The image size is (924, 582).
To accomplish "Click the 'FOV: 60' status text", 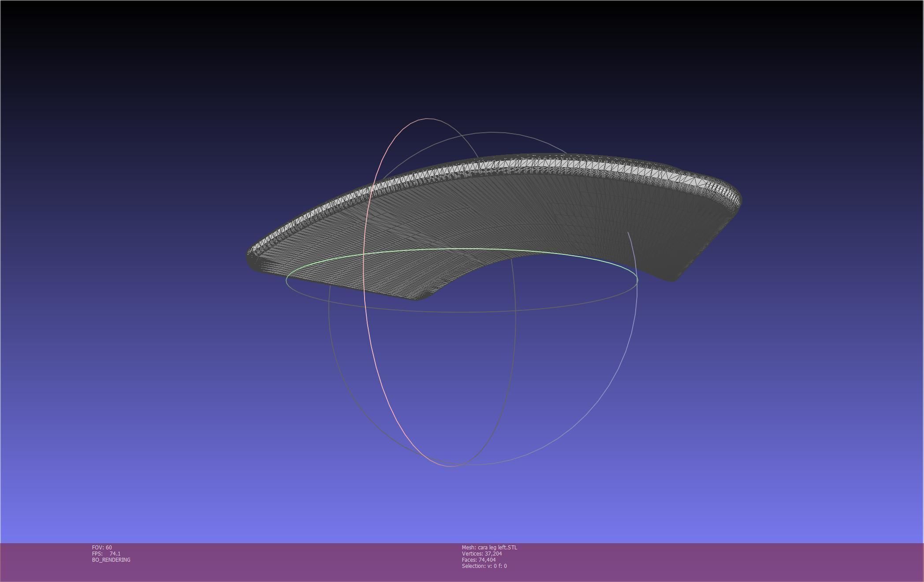I will point(102,548).
